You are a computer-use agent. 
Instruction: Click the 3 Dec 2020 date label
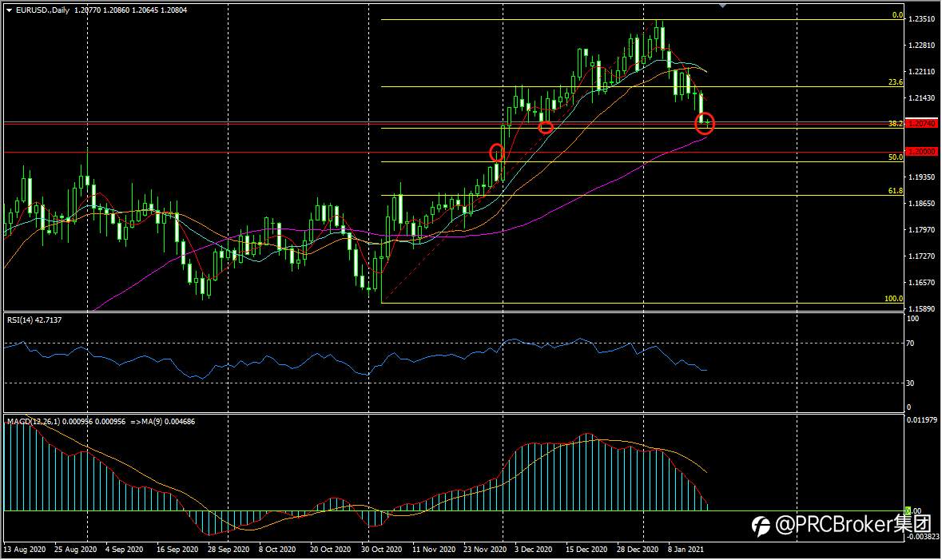(534, 550)
